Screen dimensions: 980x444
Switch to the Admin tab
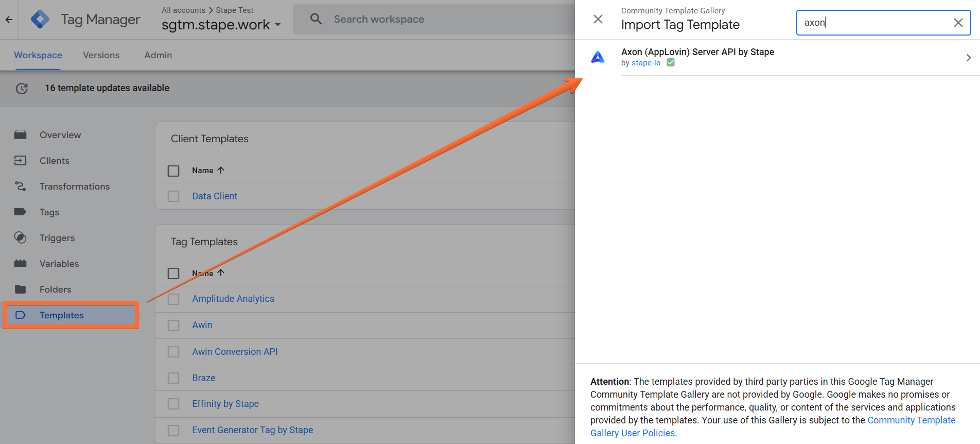point(158,55)
